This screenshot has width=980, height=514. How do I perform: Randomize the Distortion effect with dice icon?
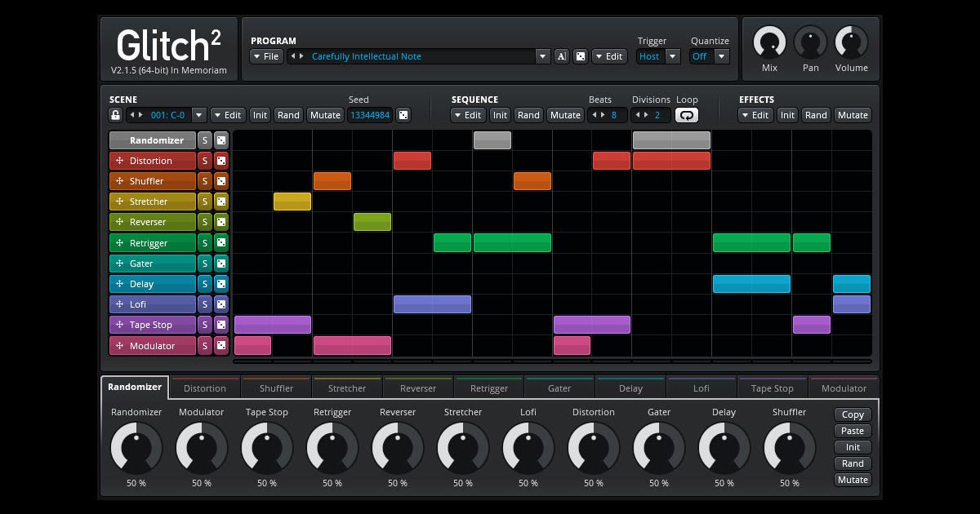pyautogui.click(x=221, y=161)
